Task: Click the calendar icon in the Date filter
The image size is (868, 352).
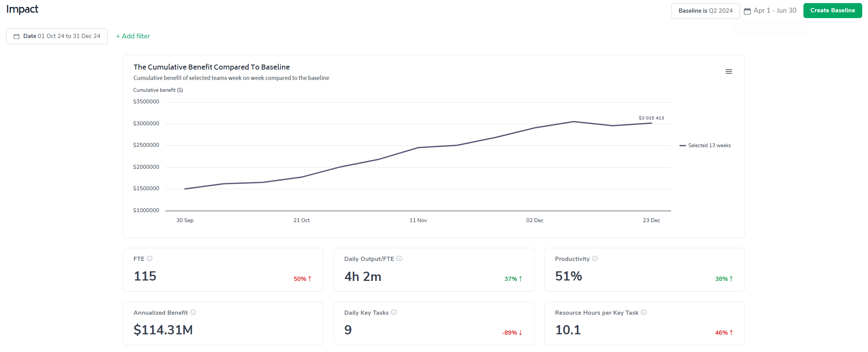Action: 17,36
